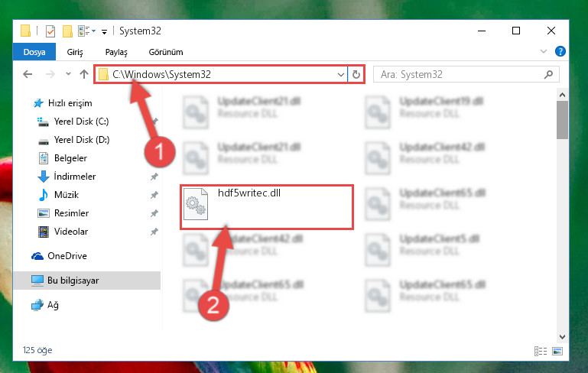Click the Properties icon in quick access toolbar
Screen dimensions: 588x373
pos(50,31)
